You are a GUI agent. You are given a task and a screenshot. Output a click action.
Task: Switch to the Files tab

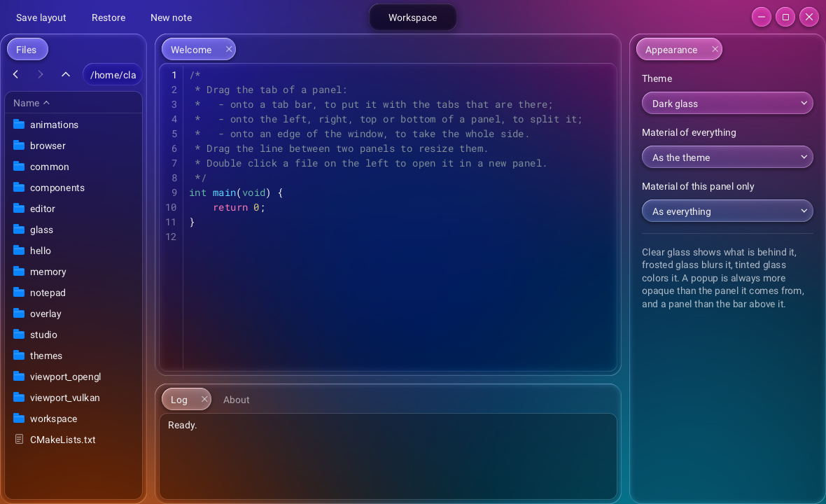[27, 49]
